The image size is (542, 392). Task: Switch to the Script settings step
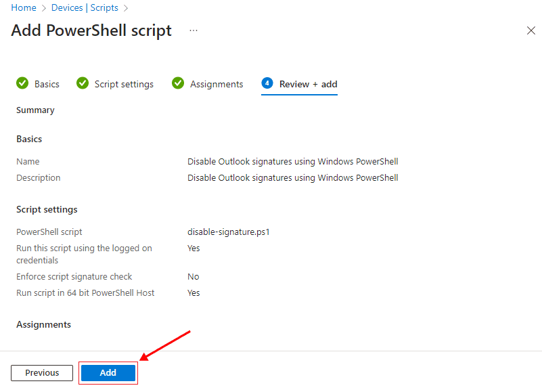coord(124,84)
